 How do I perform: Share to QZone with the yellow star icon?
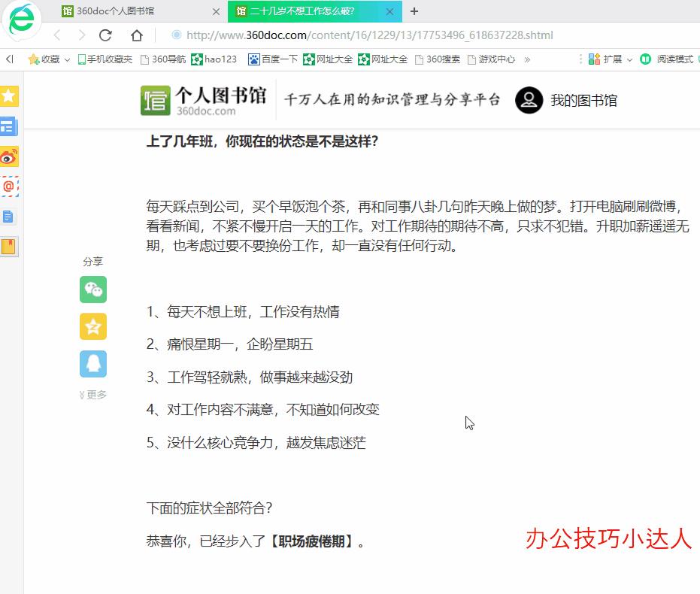click(x=93, y=326)
